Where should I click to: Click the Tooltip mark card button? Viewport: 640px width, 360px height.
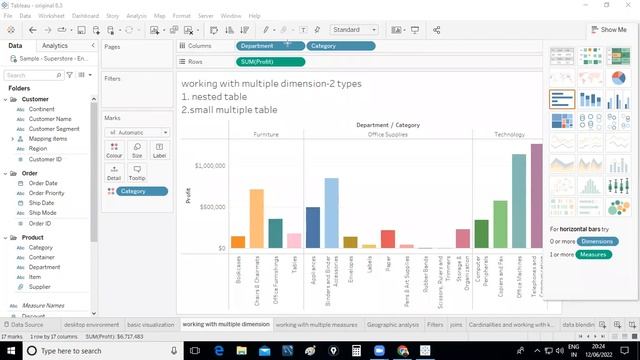point(137,173)
